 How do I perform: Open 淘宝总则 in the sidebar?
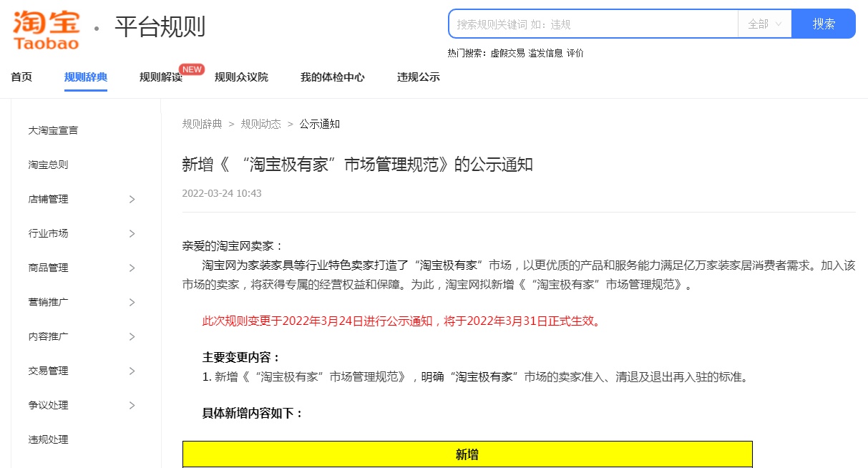click(49, 165)
